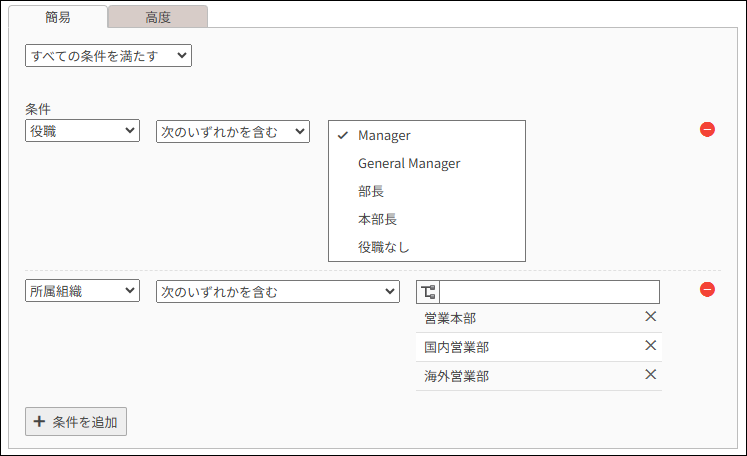Open the organization tree picker icon
Screen dimensions: 747x456
click(428, 292)
